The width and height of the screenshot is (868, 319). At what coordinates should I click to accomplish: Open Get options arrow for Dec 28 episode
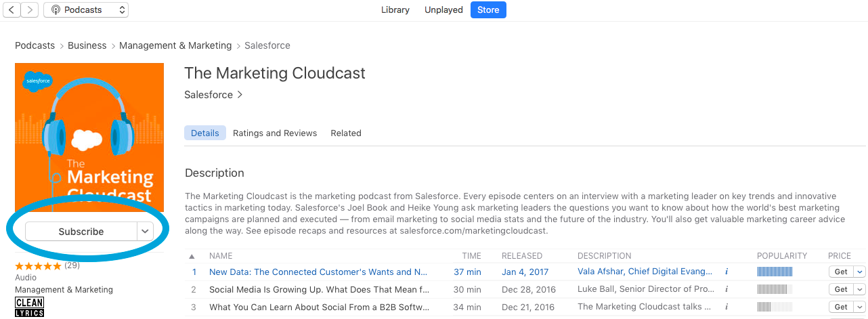[x=860, y=289]
